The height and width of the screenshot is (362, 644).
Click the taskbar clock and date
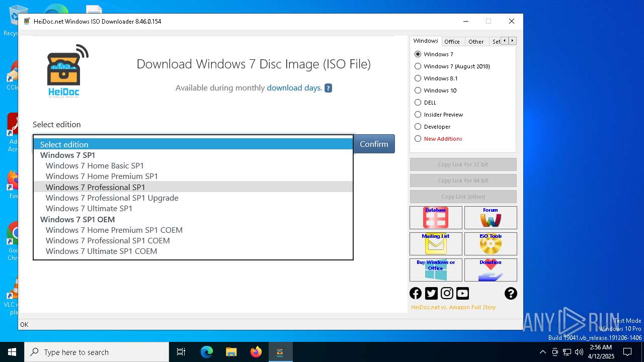pyautogui.click(x=601, y=352)
